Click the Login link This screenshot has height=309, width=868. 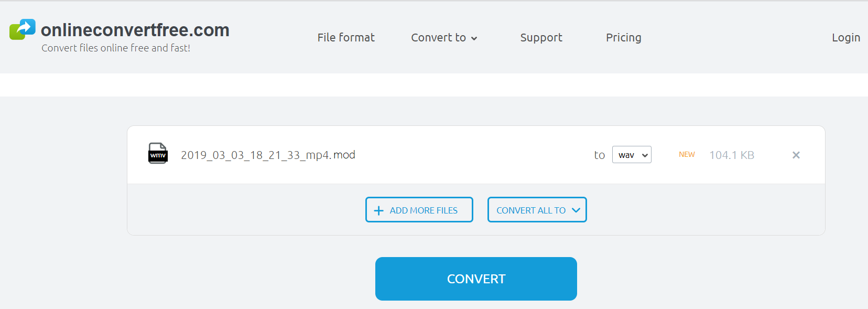[x=845, y=38]
